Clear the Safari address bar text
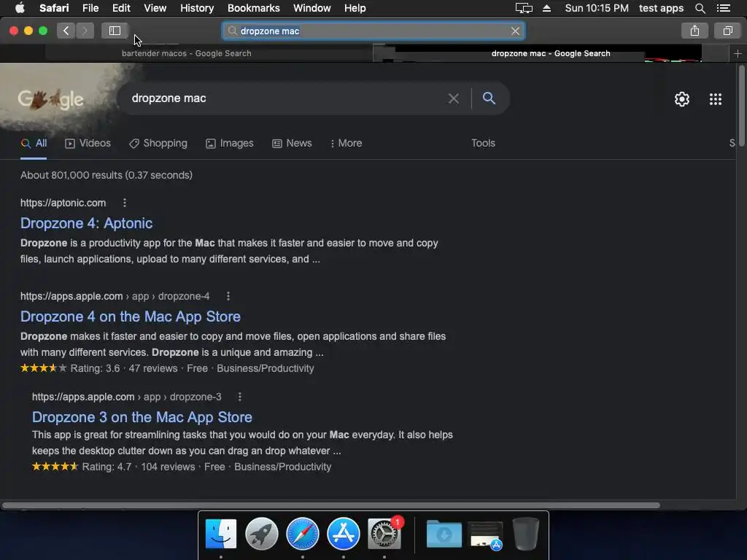The image size is (747, 560). click(515, 31)
